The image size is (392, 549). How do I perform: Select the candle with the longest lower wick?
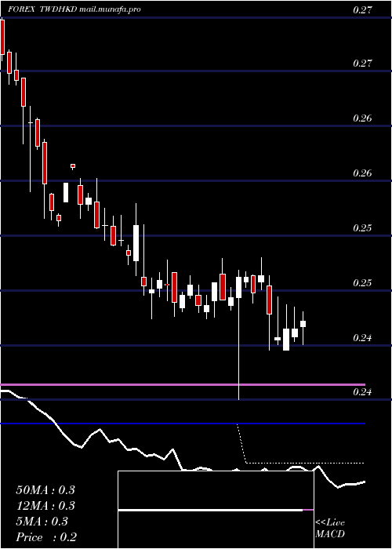[238, 334]
